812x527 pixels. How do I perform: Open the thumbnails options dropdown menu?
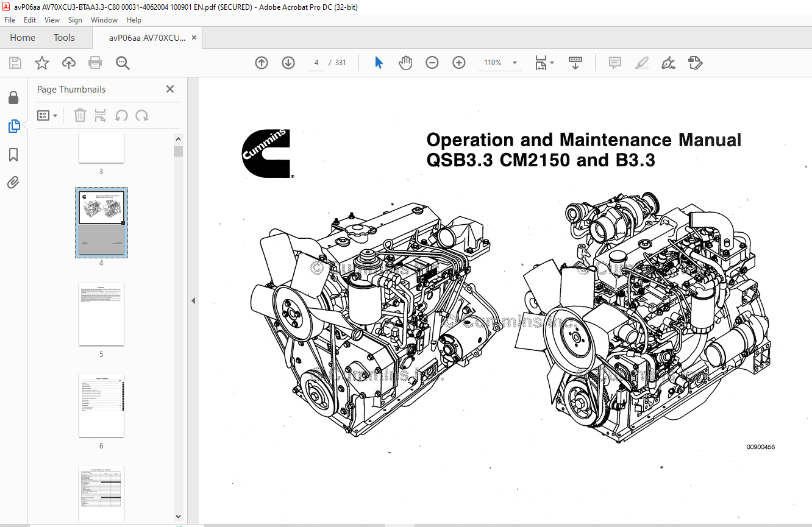(47, 115)
